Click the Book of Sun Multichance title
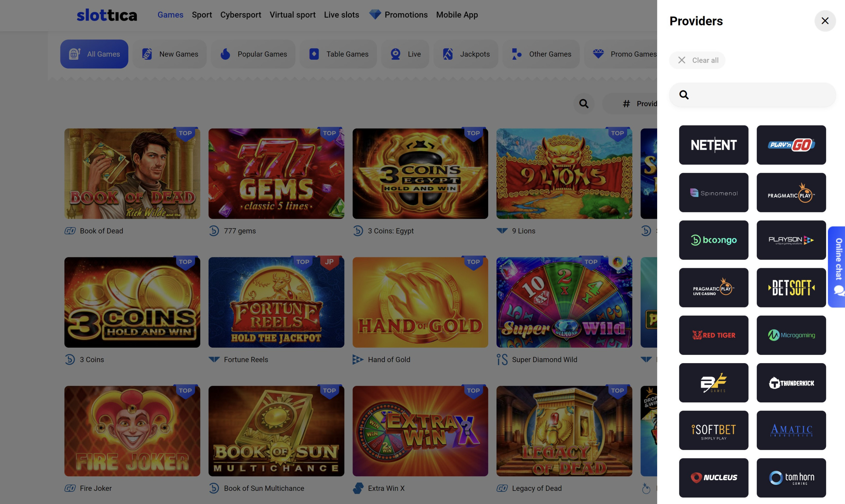 [264, 488]
